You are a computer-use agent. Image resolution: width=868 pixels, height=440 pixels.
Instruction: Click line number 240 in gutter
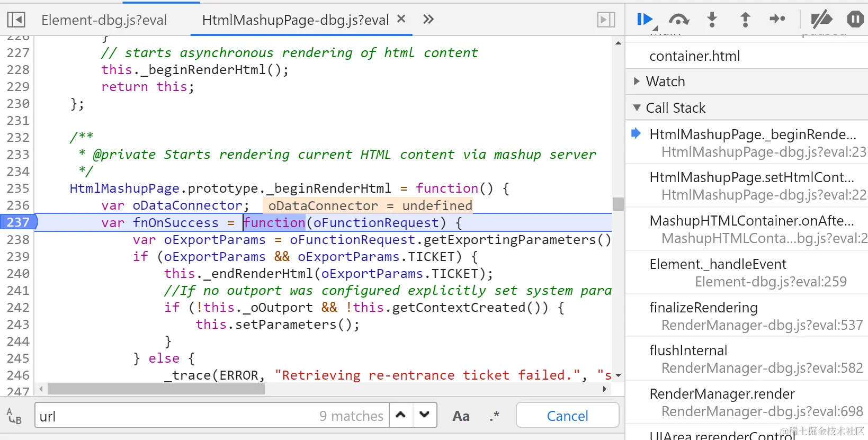(x=18, y=274)
